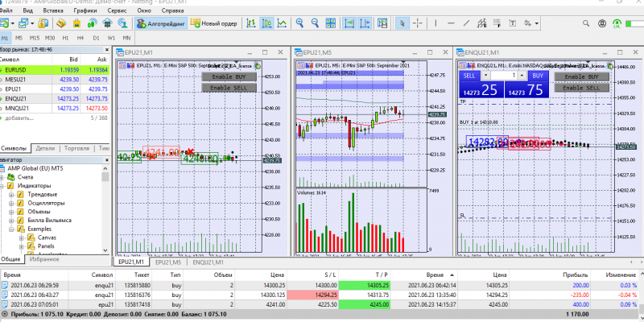This screenshot has height=322, width=644.
Task: Expand the Счета node in Navigator
Action: [2, 177]
